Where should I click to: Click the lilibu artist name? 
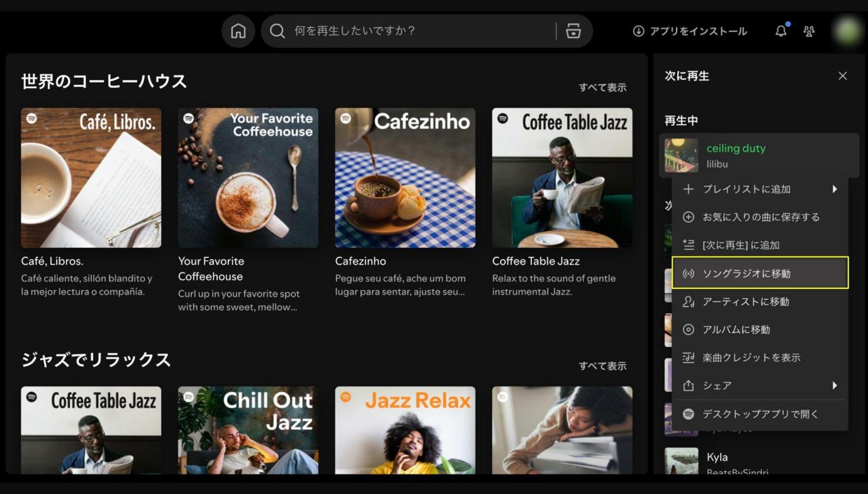coord(717,164)
